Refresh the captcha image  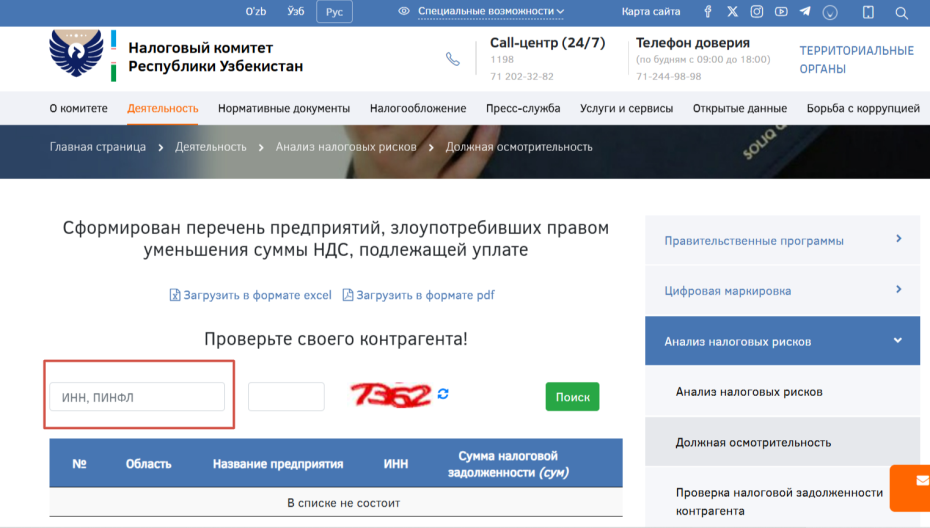point(443,394)
